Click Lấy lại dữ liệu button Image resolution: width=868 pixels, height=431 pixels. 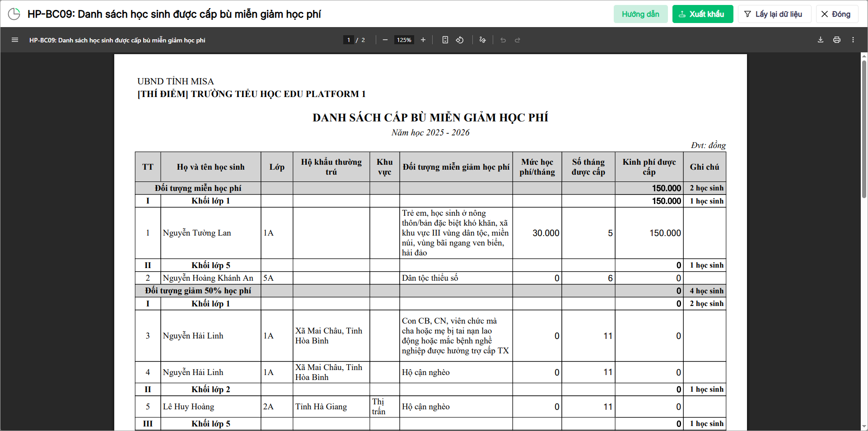pyautogui.click(x=775, y=14)
